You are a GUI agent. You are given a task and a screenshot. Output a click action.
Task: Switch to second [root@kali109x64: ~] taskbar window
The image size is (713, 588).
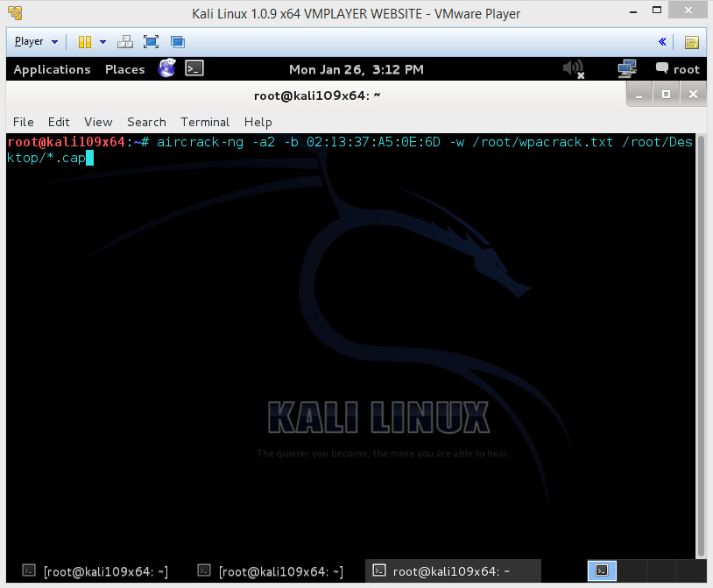pos(271,571)
